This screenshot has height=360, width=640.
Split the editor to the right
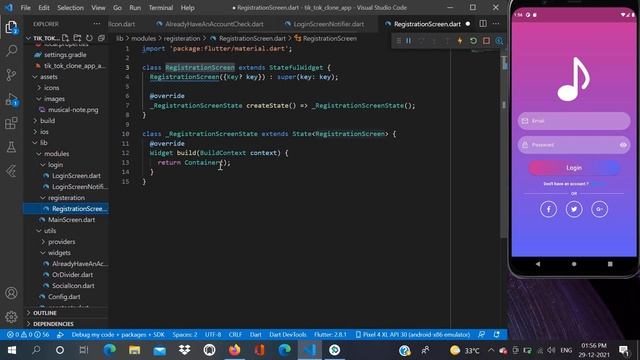483,24
